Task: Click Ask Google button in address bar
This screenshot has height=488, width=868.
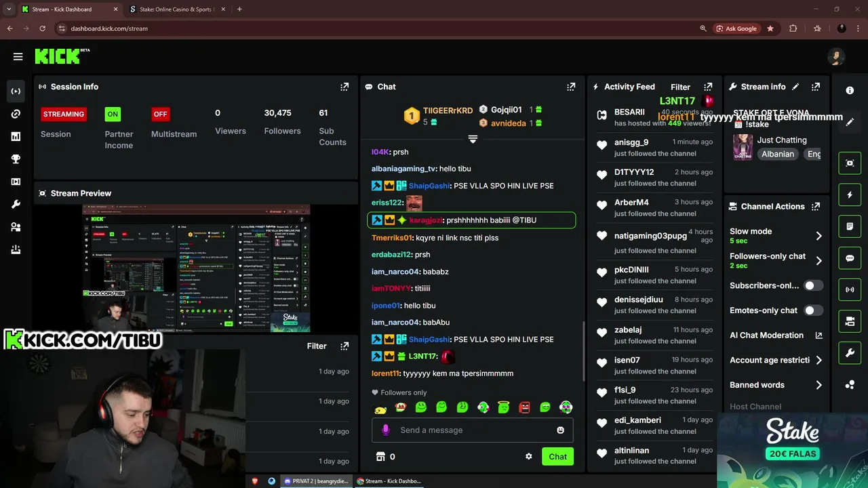Action: click(736, 28)
